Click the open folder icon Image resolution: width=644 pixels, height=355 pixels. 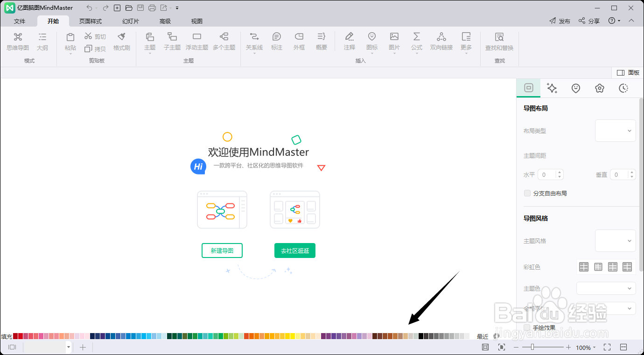click(129, 8)
